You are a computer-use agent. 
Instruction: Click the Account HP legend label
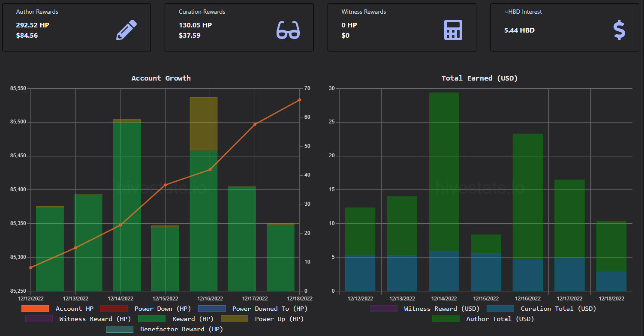click(75, 309)
